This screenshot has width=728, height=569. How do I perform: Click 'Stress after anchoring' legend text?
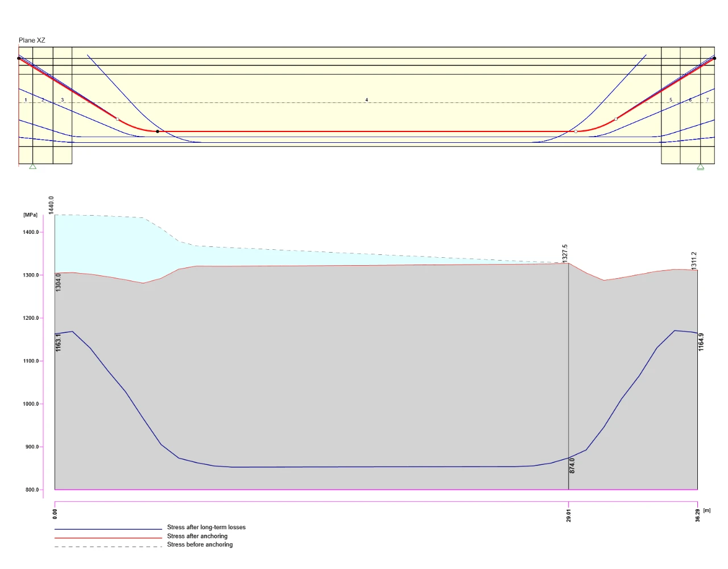point(197,536)
